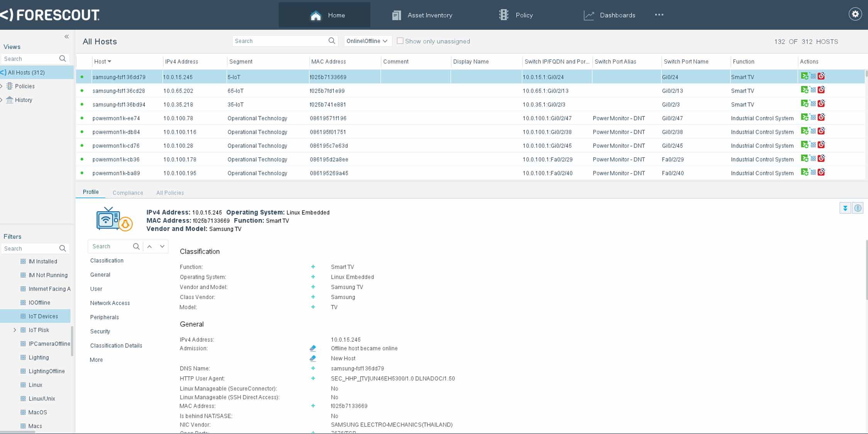Switch to the Compliance tab
The width and height of the screenshot is (868, 434).
click(128, 193)
